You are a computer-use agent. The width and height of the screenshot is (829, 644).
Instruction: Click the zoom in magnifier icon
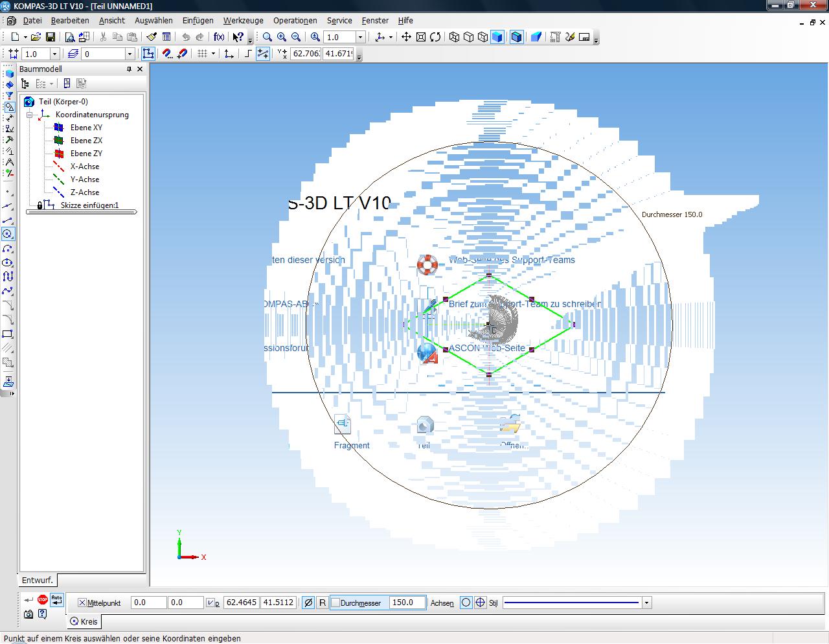click(x=282, y=37)
